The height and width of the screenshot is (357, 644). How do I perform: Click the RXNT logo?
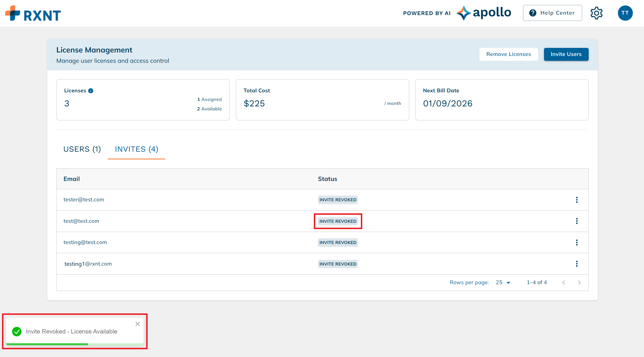pyautogui.click(x=33, y=13)
